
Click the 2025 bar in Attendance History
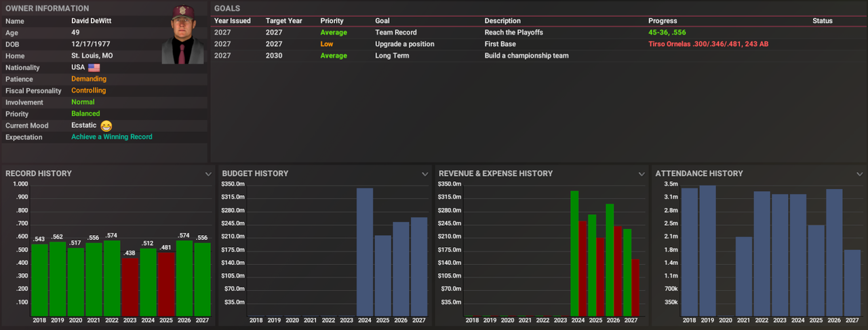[816, 270]
